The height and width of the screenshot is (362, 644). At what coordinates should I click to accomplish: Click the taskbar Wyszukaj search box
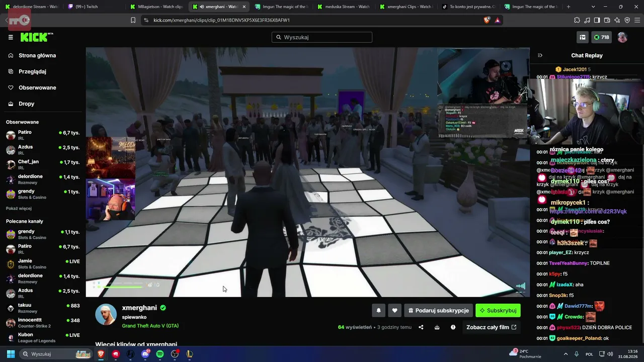[x=56, y=354]
